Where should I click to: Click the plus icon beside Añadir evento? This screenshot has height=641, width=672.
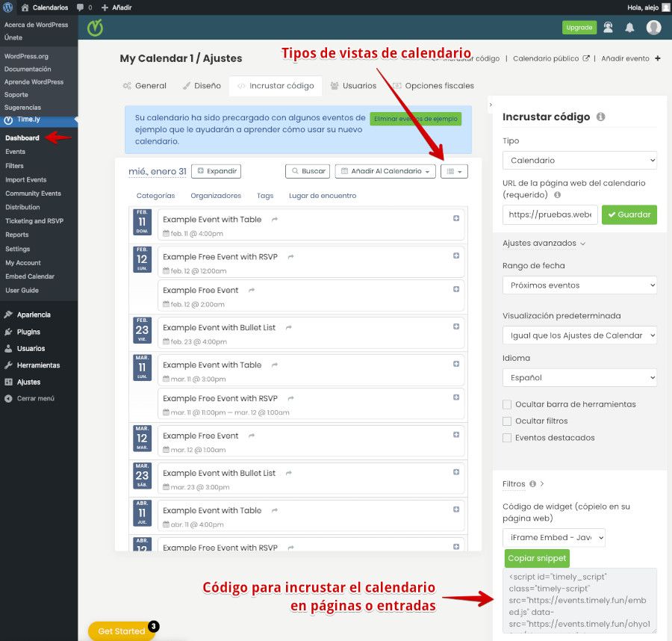tap(657, 58)
